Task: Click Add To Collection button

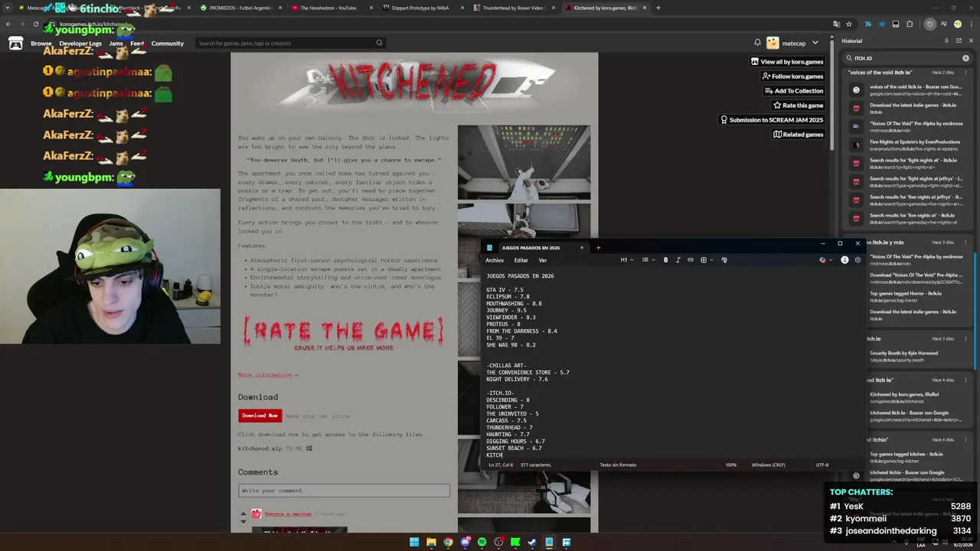Action: pos(794,91)
